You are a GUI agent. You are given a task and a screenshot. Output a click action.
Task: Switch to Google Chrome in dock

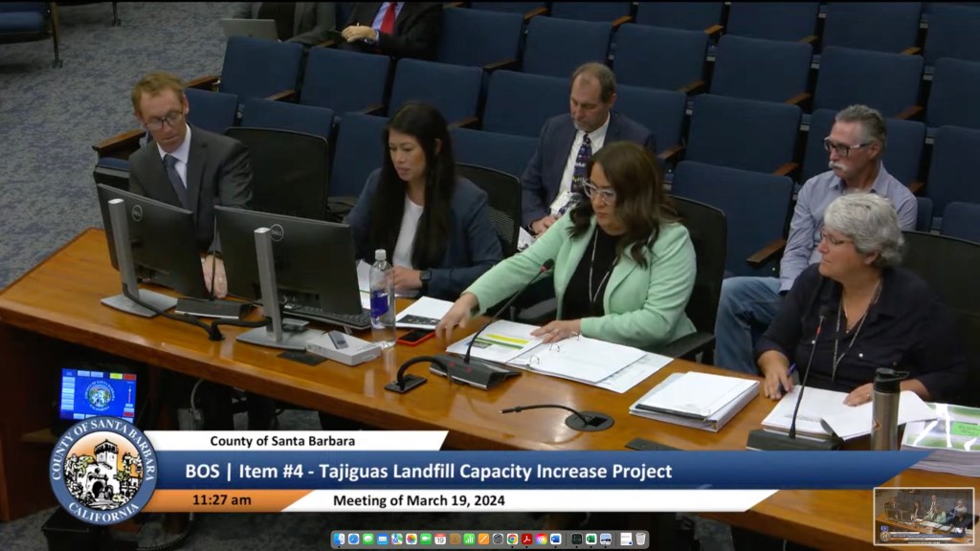[512, 540]
